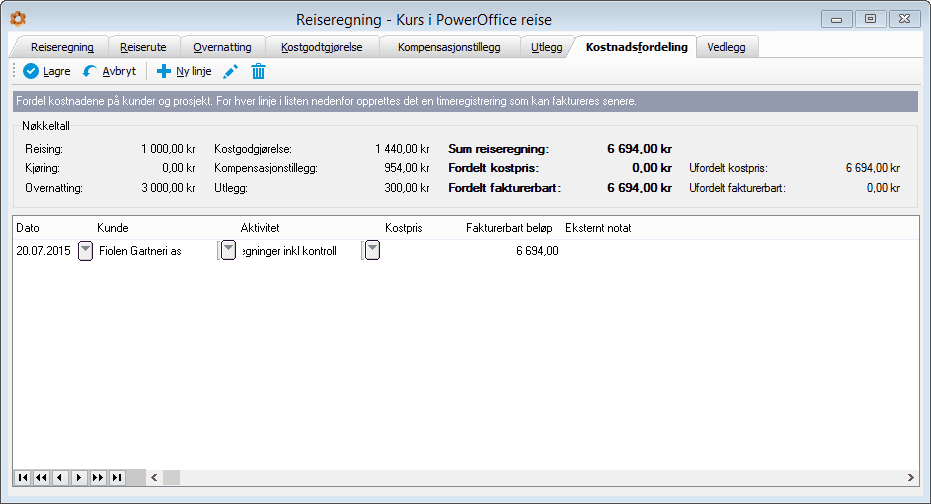Click the Kunde column header
Viewport: 931px width, 504px height.
pyautogui.click(x=113, y=228)
